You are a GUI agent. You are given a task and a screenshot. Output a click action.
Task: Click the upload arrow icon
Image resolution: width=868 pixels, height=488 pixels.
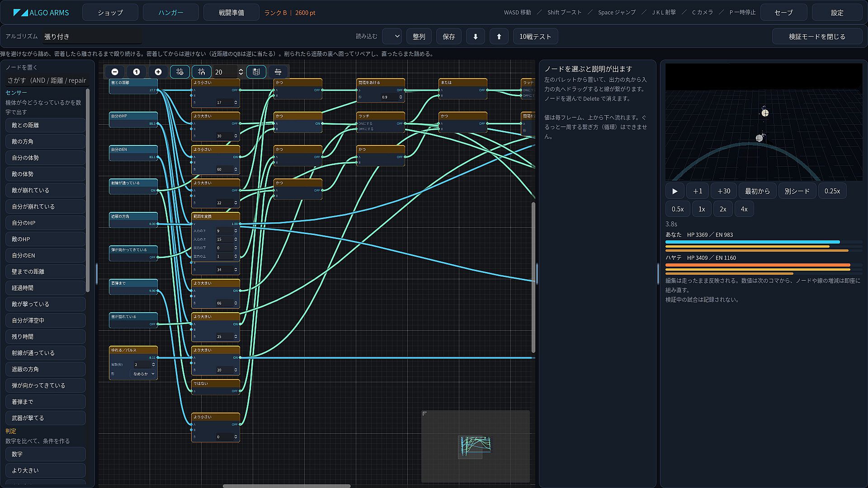click(x=499, y=37)
